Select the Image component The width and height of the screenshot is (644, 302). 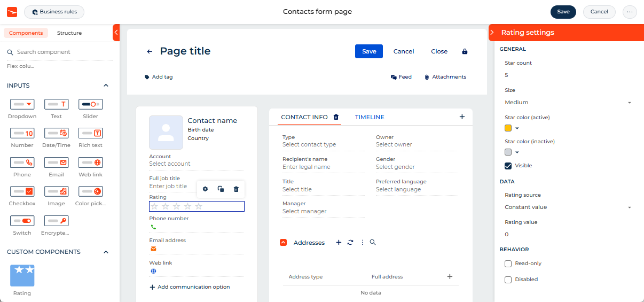[56, 196]
